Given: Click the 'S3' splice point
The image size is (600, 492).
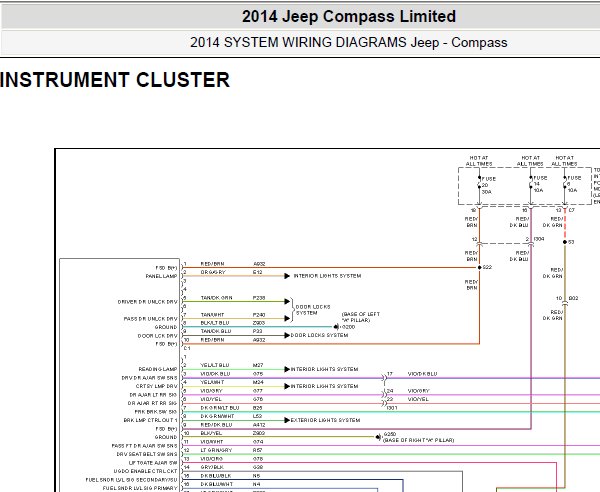Looking at the screenshot, I should pos(565,242).
